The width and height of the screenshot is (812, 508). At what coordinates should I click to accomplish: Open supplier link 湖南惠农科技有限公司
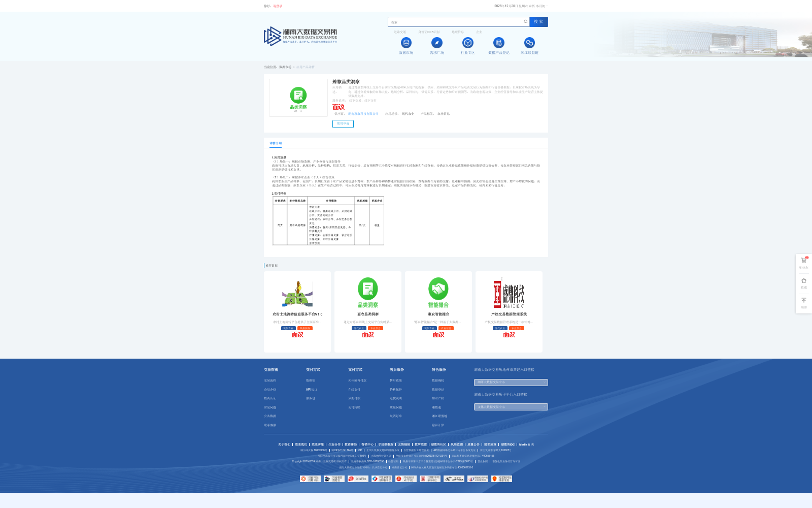pos(363,114)
